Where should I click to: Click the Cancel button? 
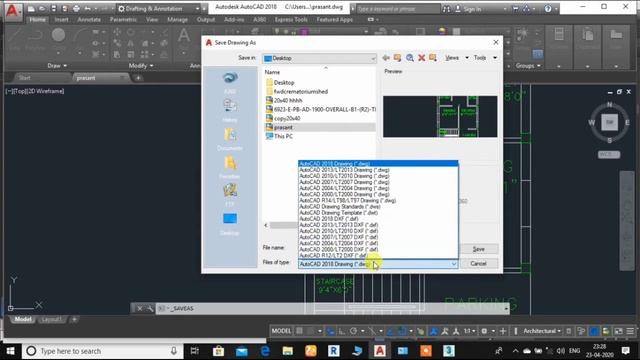coord(478,264)
